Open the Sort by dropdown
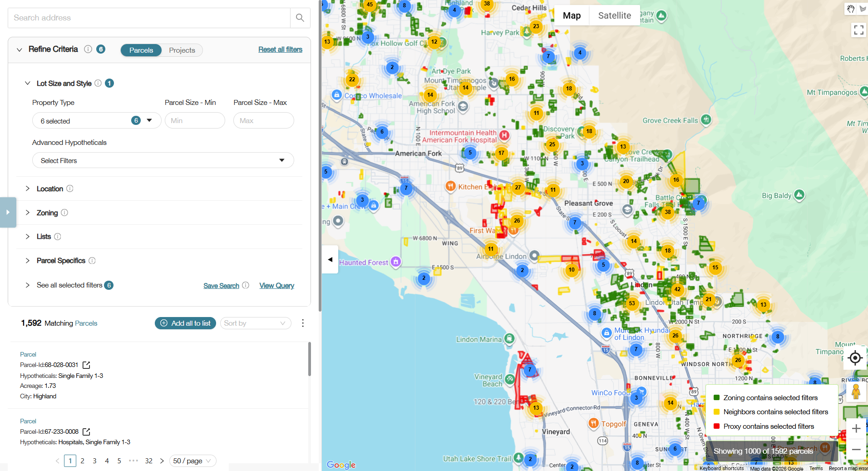This screenshot has width=868, height=471. (256, 323)
